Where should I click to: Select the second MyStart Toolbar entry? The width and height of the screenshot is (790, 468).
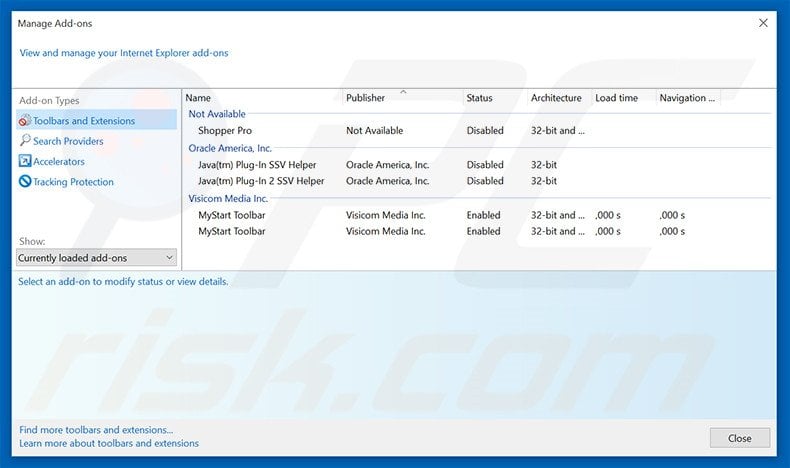point(232,231)
